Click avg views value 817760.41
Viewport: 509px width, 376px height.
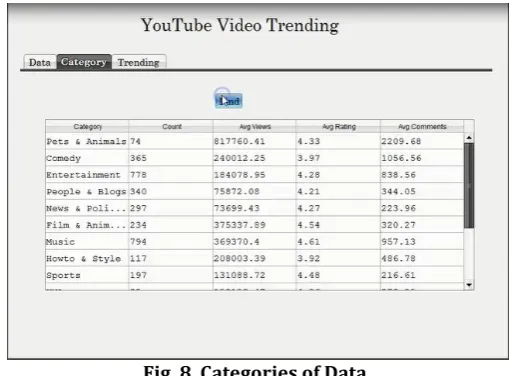(x=239, y=141)
